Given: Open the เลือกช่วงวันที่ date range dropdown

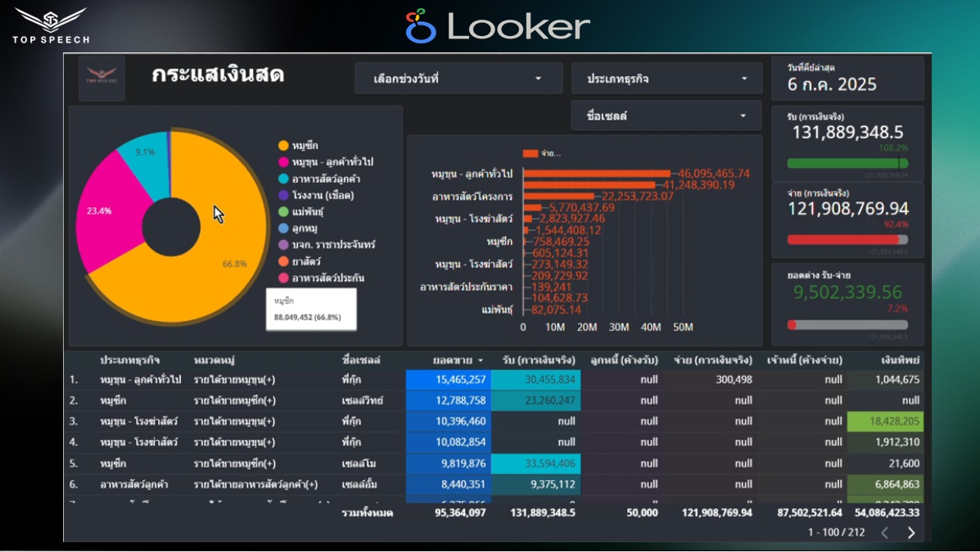Looking at the screenshot, I should click(x=458, y=79).
